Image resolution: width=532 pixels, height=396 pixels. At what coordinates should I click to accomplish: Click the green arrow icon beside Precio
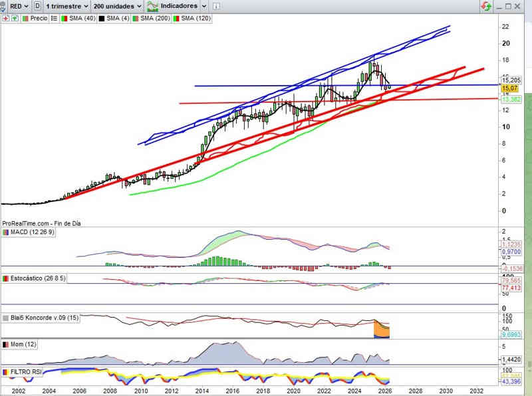[x=13, y=19]
